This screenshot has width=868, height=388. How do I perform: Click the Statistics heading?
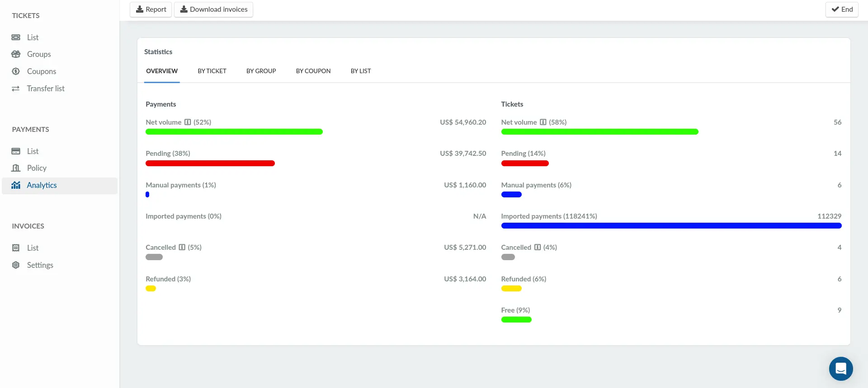[158, 52]
